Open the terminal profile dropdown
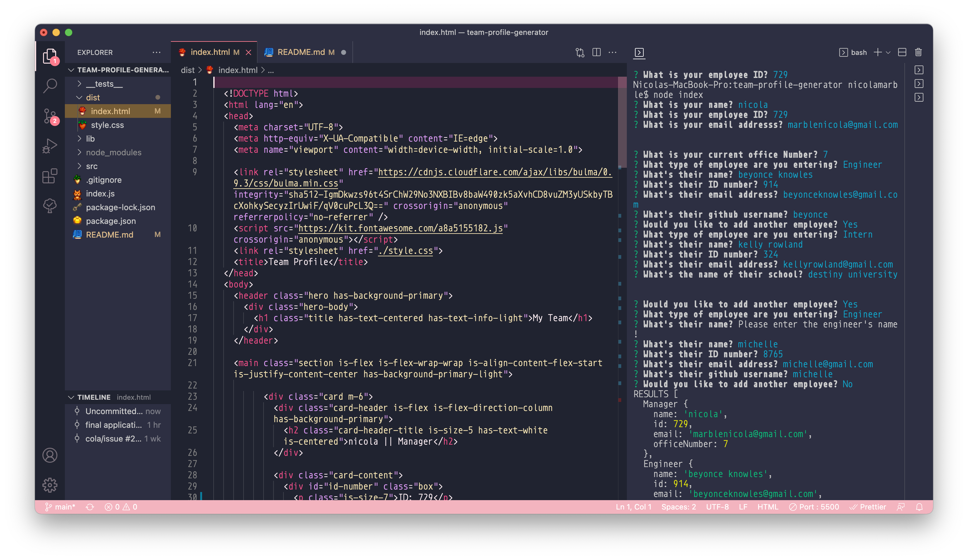This screenshot has width=968, height=560. pyautogui.click(x=888, y=52)
